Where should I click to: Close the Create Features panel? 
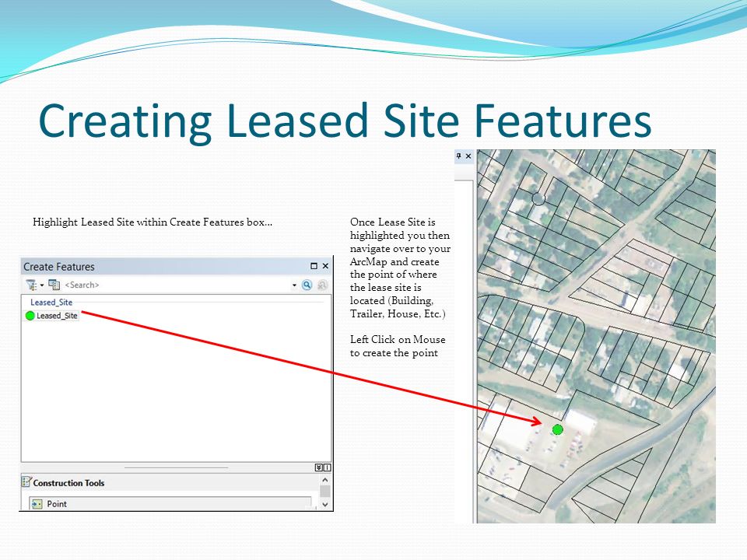325,266
